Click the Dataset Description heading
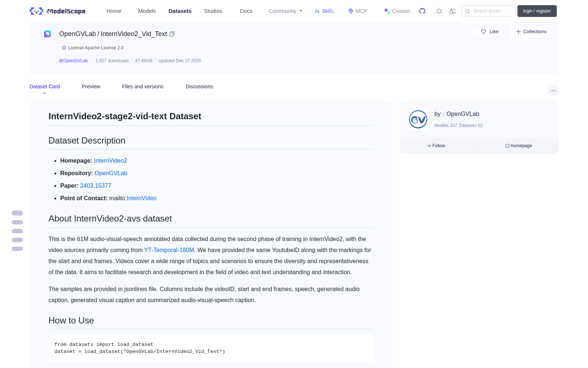This screenshot has height=368, width=588. tap(87, 141)
